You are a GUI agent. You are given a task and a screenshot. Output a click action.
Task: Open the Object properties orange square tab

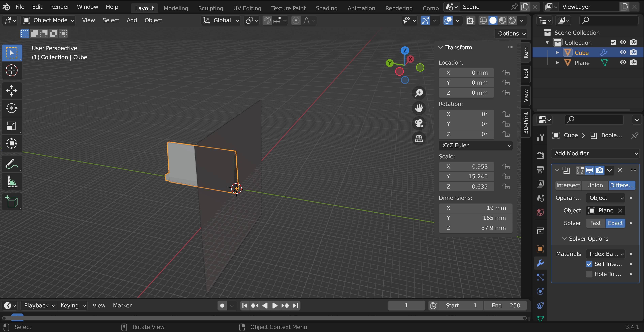pos(540,249)
